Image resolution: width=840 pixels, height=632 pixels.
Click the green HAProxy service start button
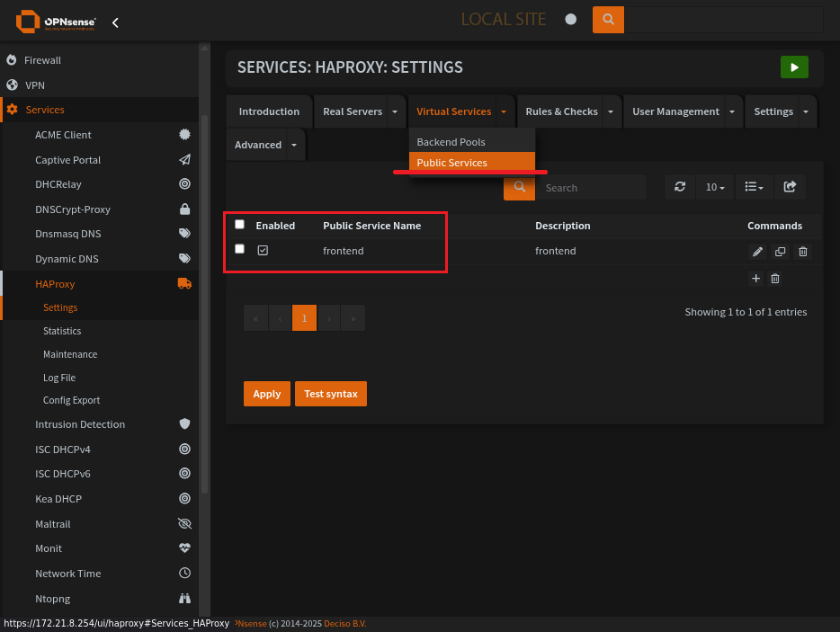click(x=794, y=67)
